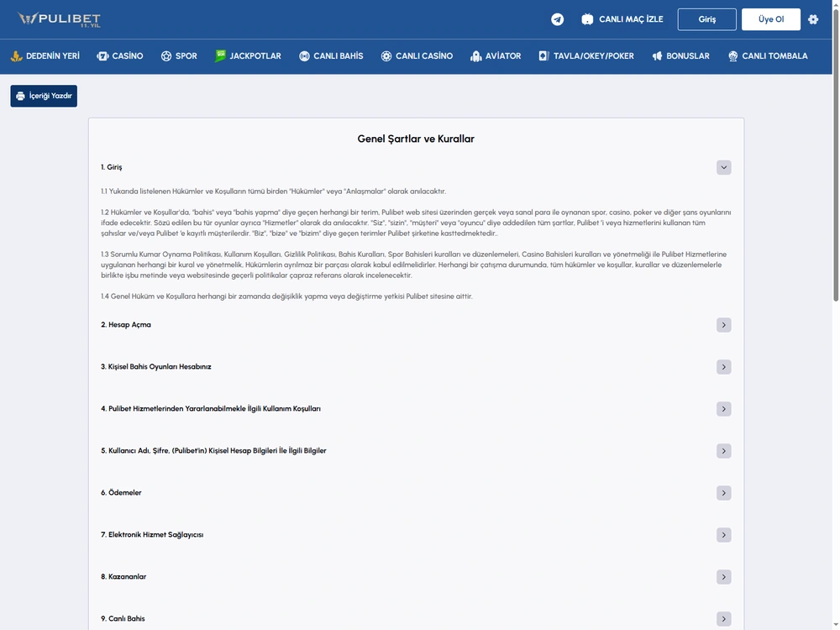Click the Giriş login button

[706, 19]
